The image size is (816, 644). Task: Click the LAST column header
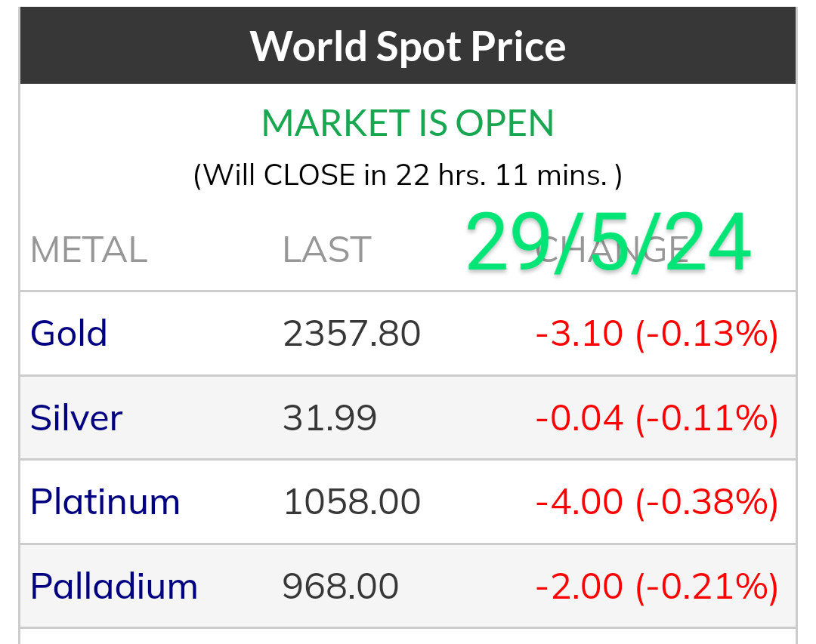click(326, 251)
